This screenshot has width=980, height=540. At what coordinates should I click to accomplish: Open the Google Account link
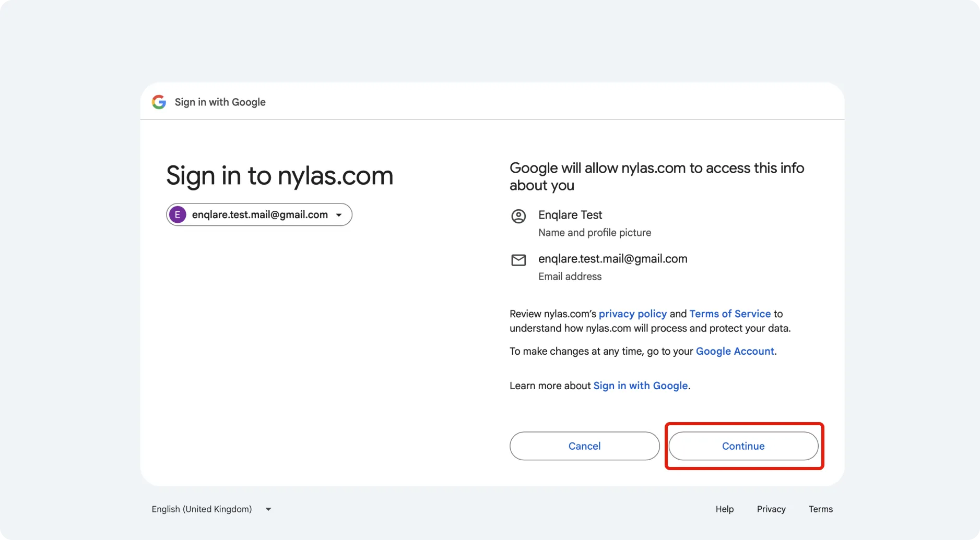735,351
